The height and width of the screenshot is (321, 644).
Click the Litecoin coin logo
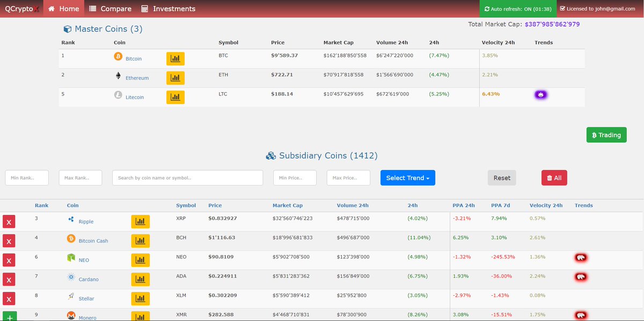click(118, 95)
